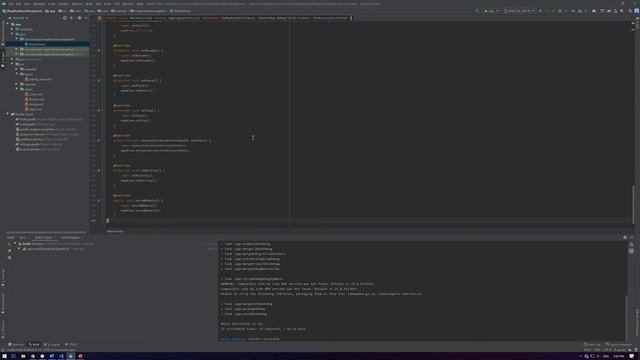Hide the Build tool window
640x360 pixels.
tap(631, 237)
